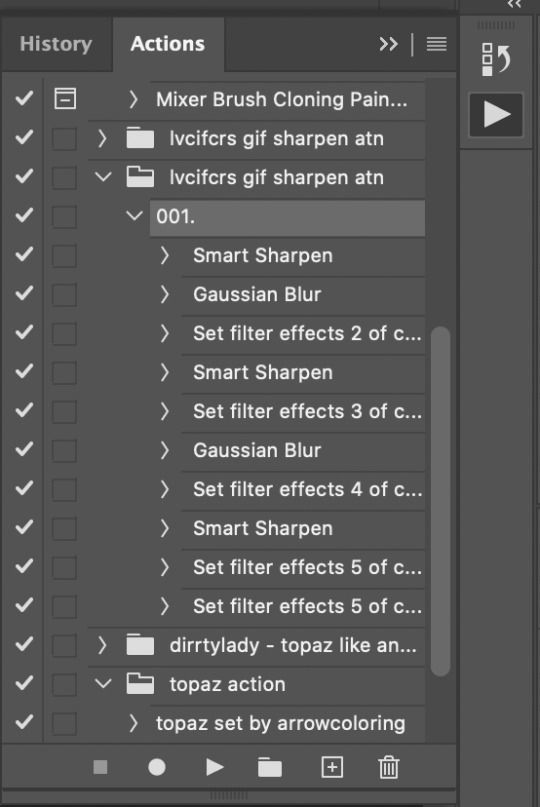This screenshot has height=807, width=540.
Task: Open the Actions panel hamburger menu
Action: pos(437,44)
